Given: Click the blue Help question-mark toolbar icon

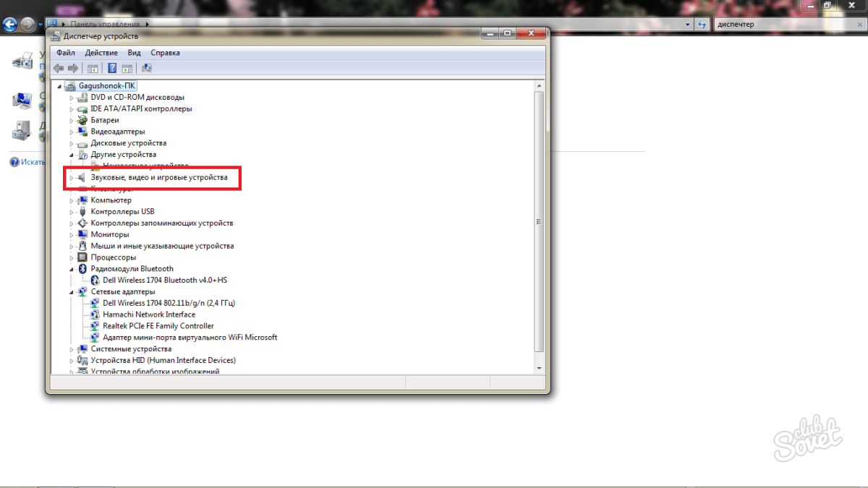Looking at the screenshot, I should 112,68.
